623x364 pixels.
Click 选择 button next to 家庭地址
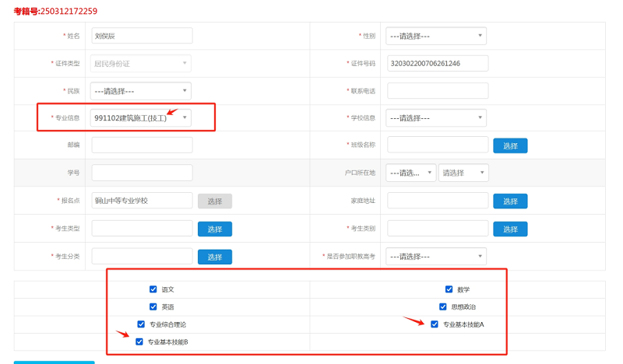510,201
